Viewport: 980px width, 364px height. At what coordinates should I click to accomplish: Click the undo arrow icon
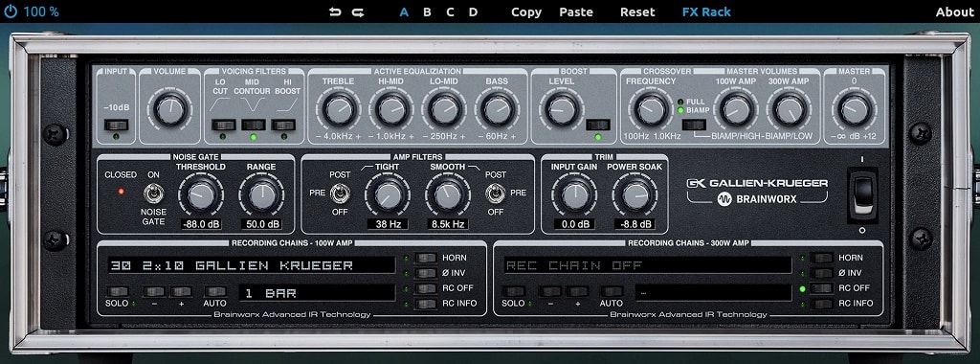click(336, 11)
